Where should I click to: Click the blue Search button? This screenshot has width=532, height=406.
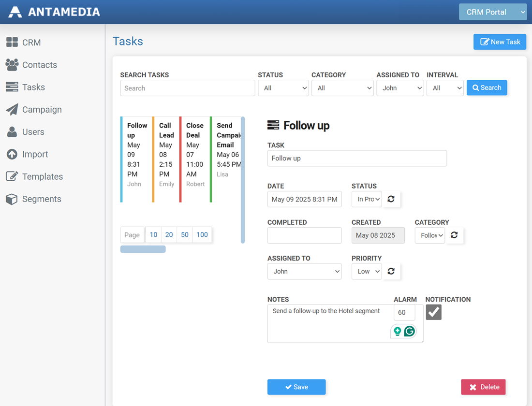coord(487,87)
